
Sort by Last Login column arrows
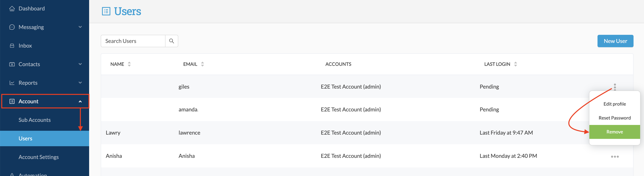click(x=516, y=64)
